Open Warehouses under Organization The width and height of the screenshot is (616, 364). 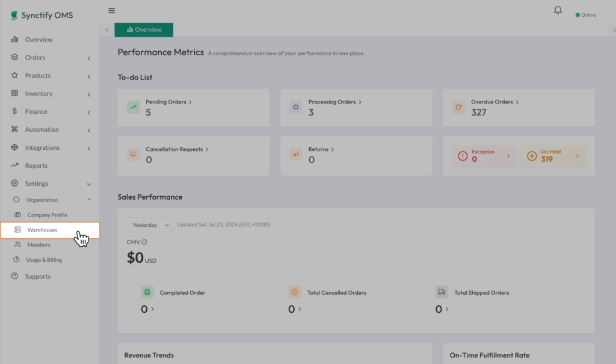click(x=50, y=230)
